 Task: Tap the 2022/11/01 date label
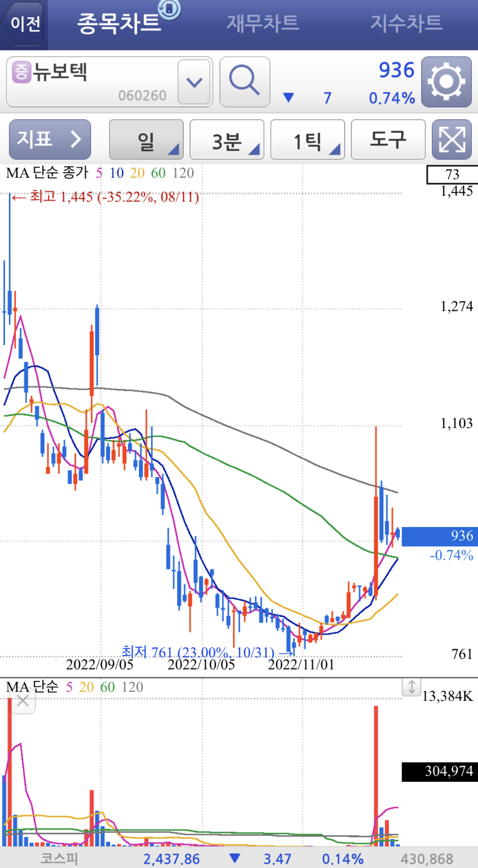coord(301,665)
